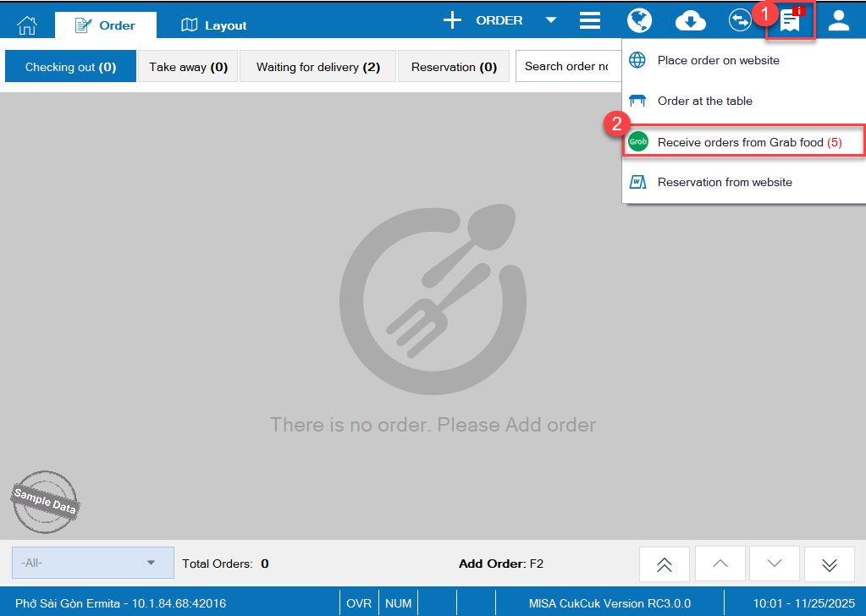
Task: Click the sync arrows icon
Action: pyautogui.click(x=740, y=21)
